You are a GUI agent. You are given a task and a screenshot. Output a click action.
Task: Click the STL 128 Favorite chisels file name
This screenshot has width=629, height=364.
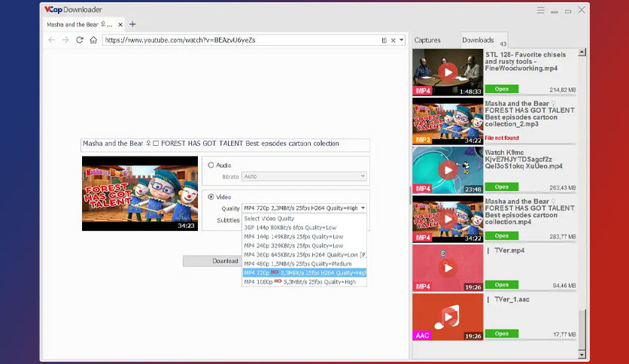[x=525, y=62]
